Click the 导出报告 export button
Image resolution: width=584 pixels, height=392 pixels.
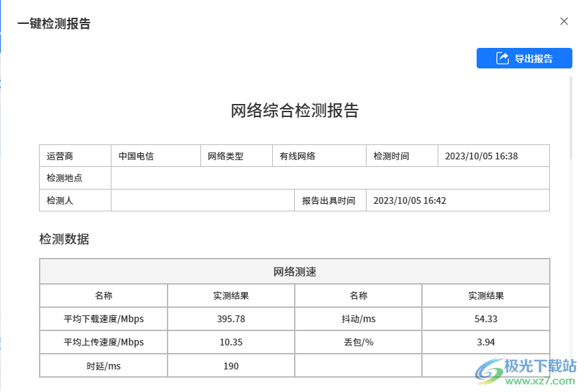point(524,58)
